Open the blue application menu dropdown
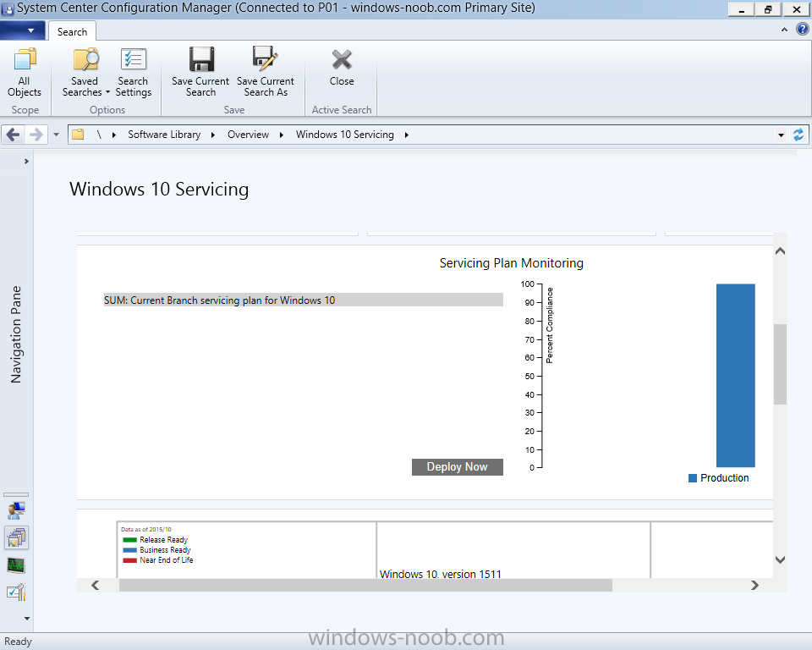This screenshot has width=812, height=650. [x=22, y=30]
